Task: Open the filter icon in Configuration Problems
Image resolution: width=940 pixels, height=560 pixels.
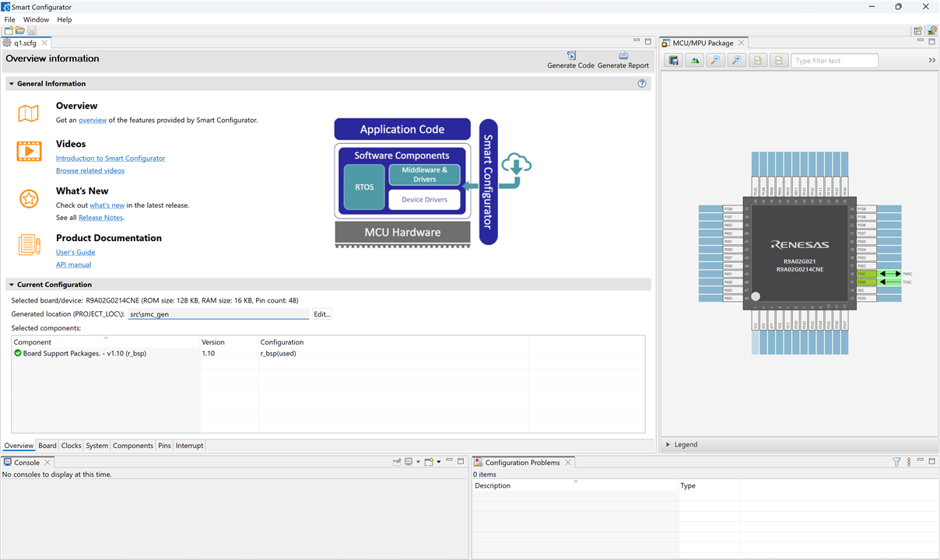Action: click(896, 462)
